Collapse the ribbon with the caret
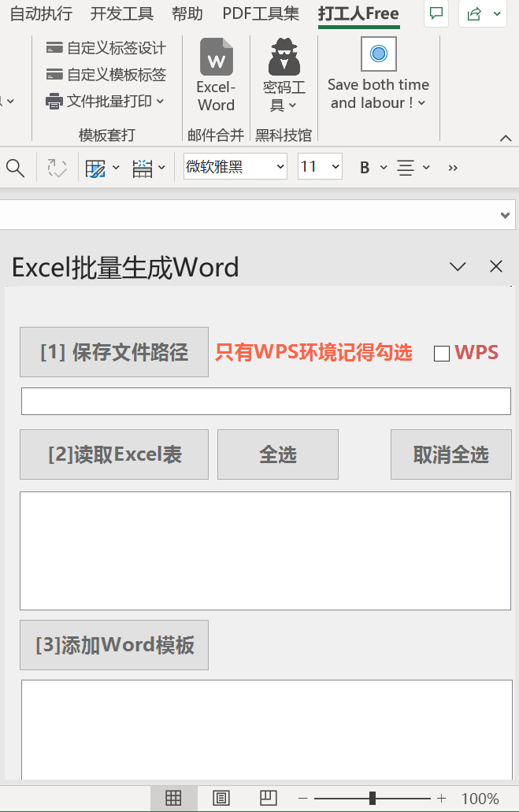This screenshot has width=519, height=812. pos(506,138)
